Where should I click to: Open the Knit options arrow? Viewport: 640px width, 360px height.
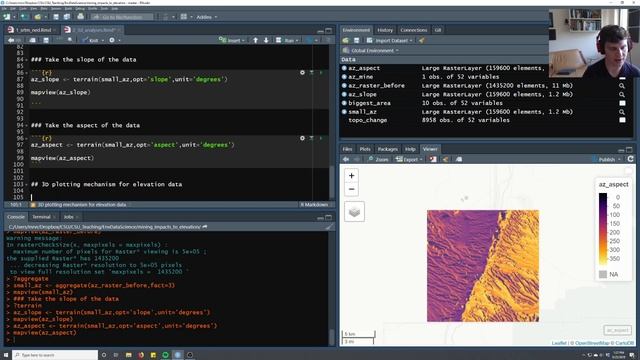(102, 40)
